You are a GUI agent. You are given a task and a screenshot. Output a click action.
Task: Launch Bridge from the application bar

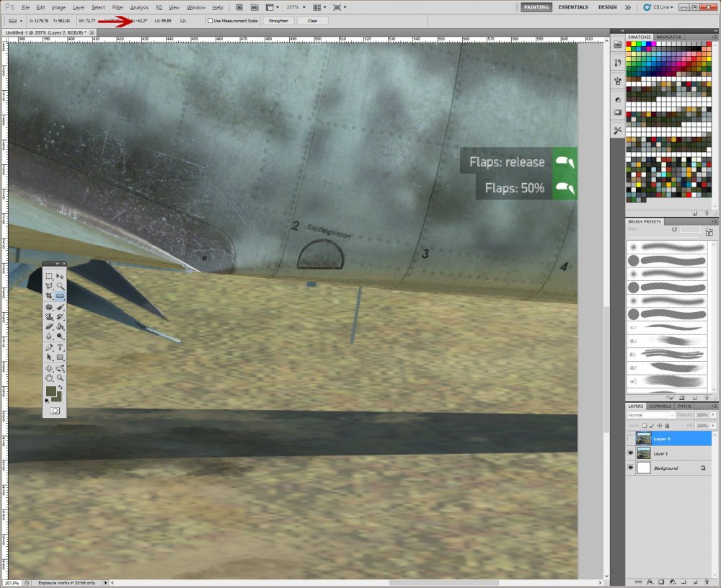239,7
